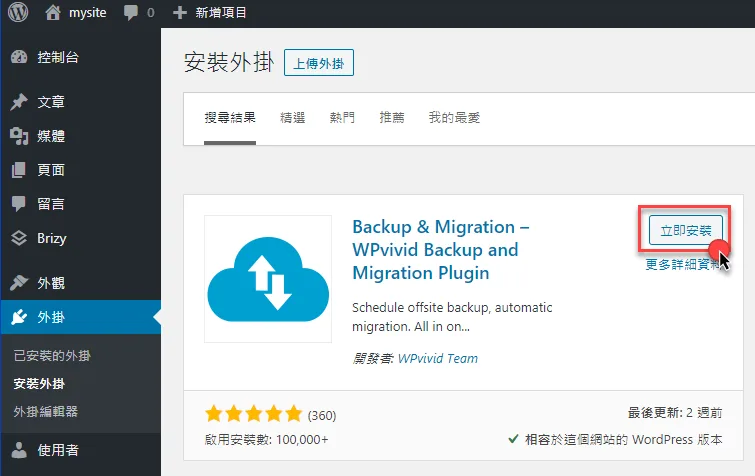This screenshot has width=755, height=476.
Task: Open 更多詳細資料 link
Action: point(683,264)
